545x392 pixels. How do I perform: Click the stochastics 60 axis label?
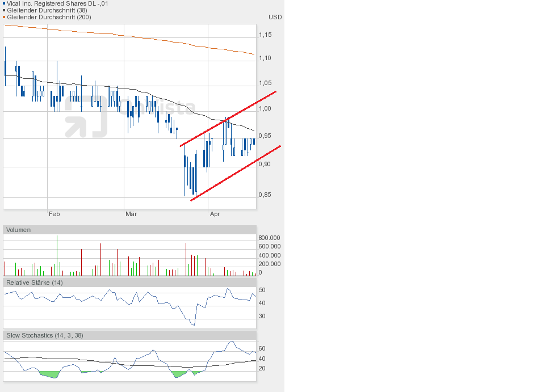[x=262, y=348]
